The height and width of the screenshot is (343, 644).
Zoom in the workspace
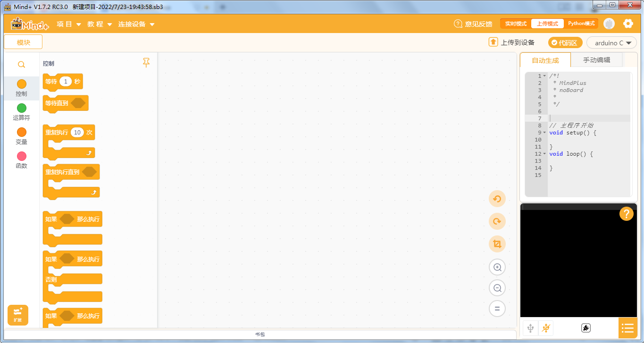tap(497, 267)
